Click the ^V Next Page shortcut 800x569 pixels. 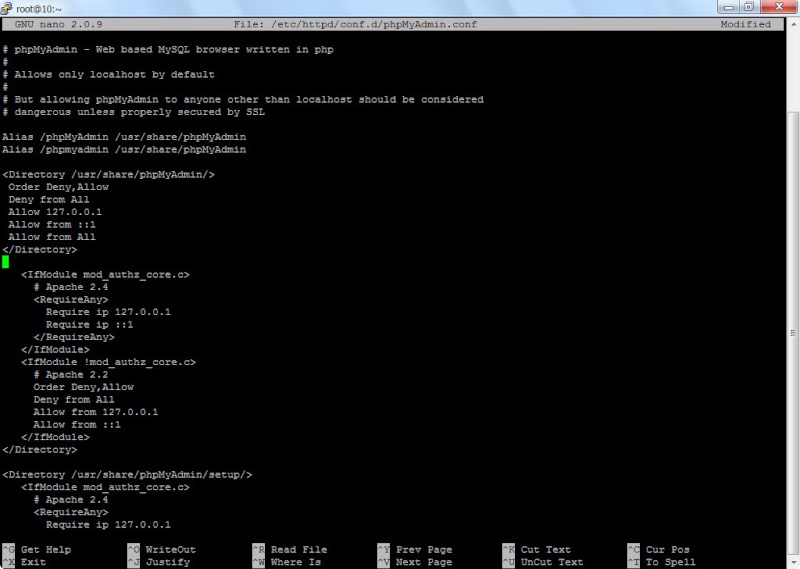pos(415,562)
